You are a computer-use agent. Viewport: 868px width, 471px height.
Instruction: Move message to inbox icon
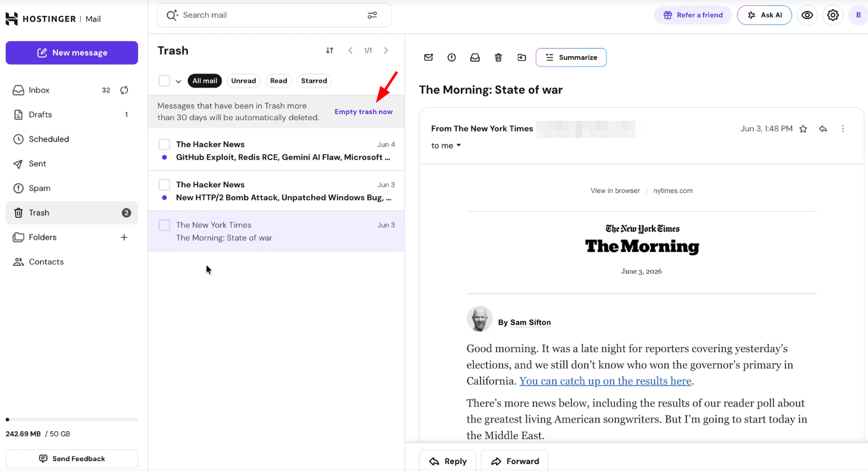(475, 58)
